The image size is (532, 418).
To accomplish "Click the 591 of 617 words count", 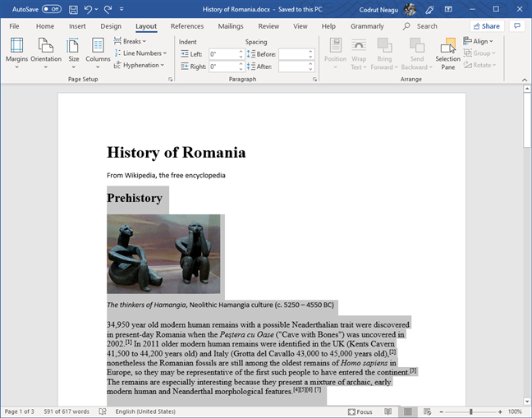I will tap(66, 411).
